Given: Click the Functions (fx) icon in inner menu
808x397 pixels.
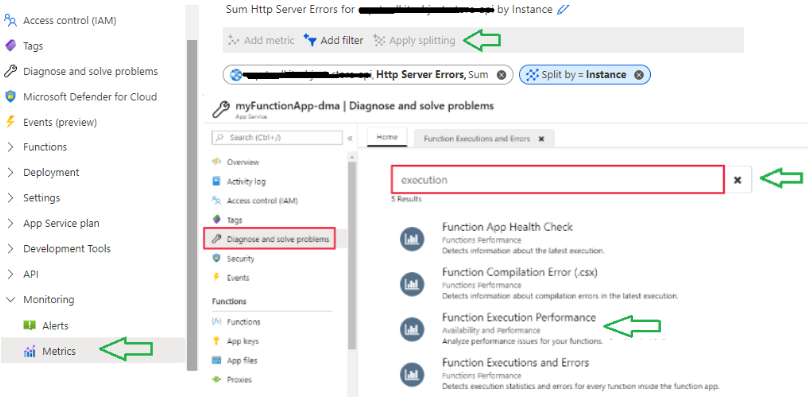Looking at the screenshot, I should (216, 322).
